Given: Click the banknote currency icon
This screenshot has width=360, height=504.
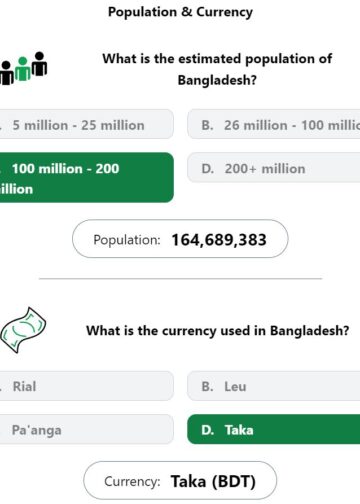Looking at the screenshot, I should coord(23,330).
